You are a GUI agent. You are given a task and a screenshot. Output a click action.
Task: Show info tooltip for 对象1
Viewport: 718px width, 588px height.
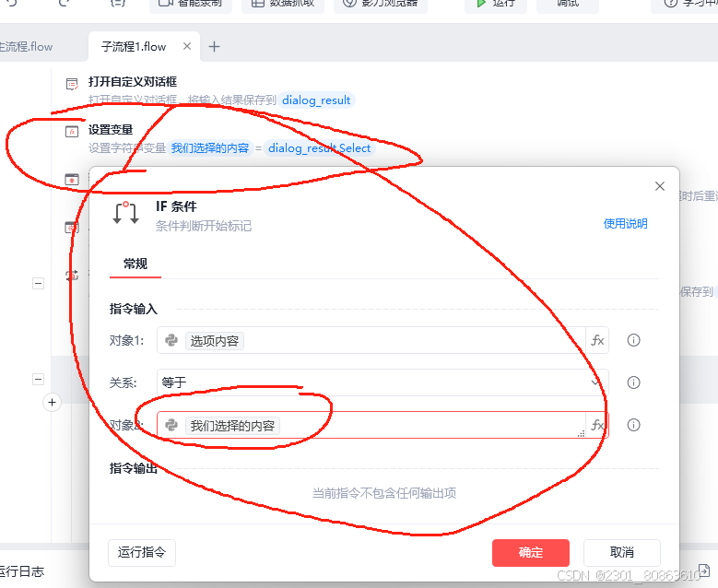point(634,340)
